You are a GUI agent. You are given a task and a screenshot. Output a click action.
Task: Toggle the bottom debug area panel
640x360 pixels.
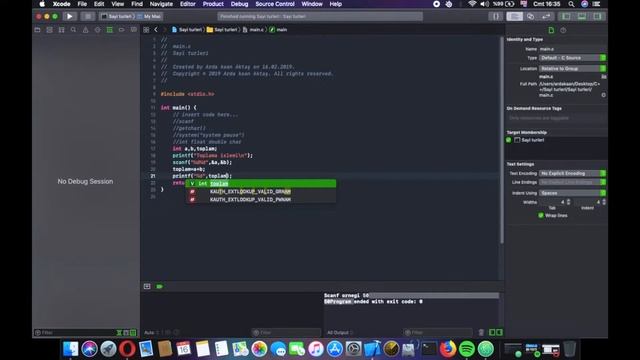[582, 16]
